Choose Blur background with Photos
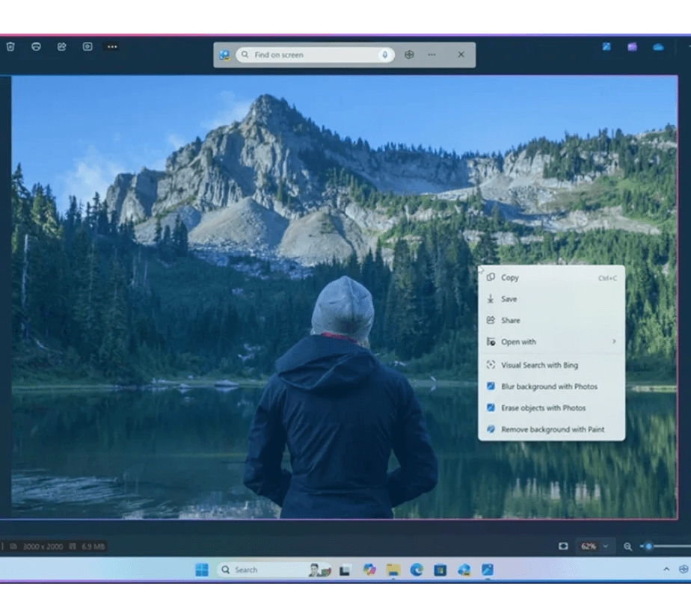The width and height of the screenshot is (691, 616). (551, 387)
